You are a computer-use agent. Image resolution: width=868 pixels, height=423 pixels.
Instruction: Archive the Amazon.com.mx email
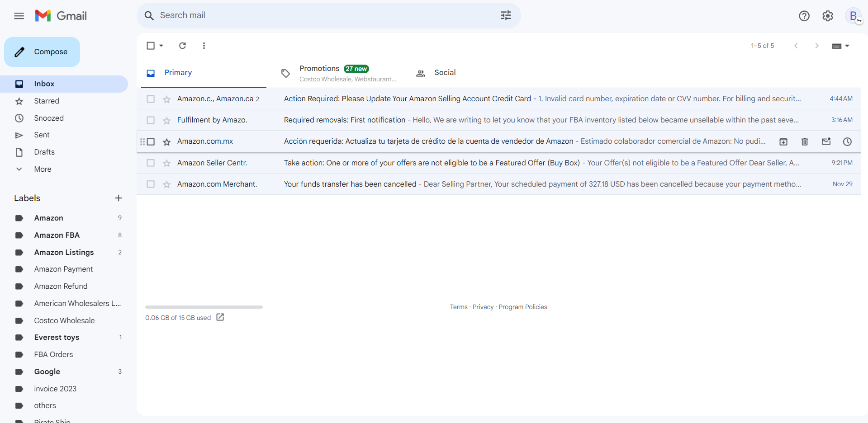click(x=783, y=141)
